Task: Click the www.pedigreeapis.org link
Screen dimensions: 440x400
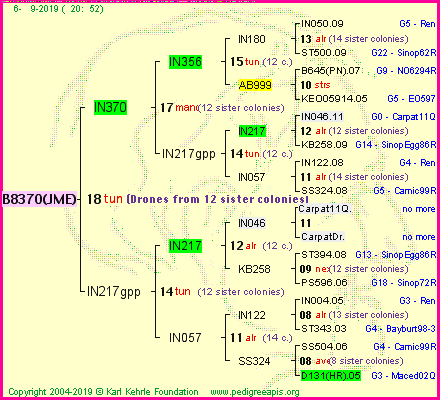Action: (255, 392)
